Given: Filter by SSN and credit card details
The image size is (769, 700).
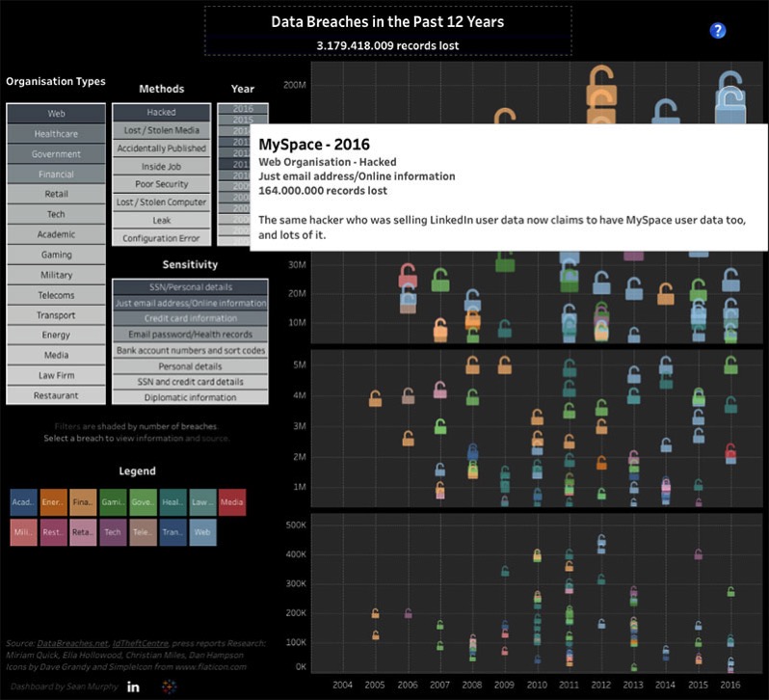Looking at the screenshot, I should tap(190, 382).
